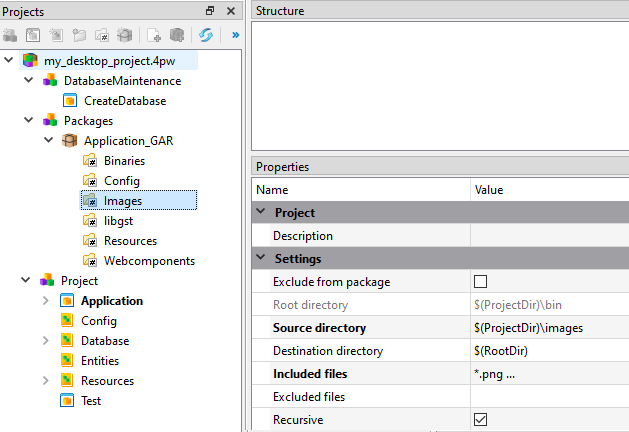Enable the Exclude from package checkbox

[x=480, y=282]
